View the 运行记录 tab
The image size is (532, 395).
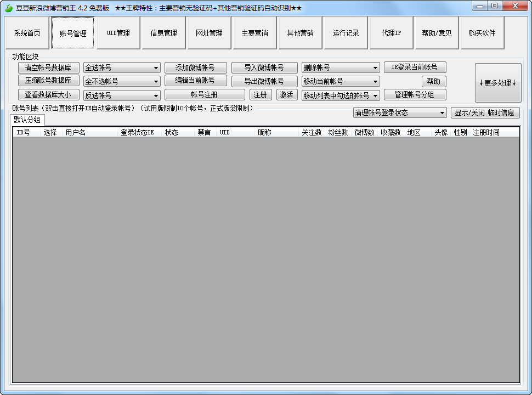click(346, 33)
